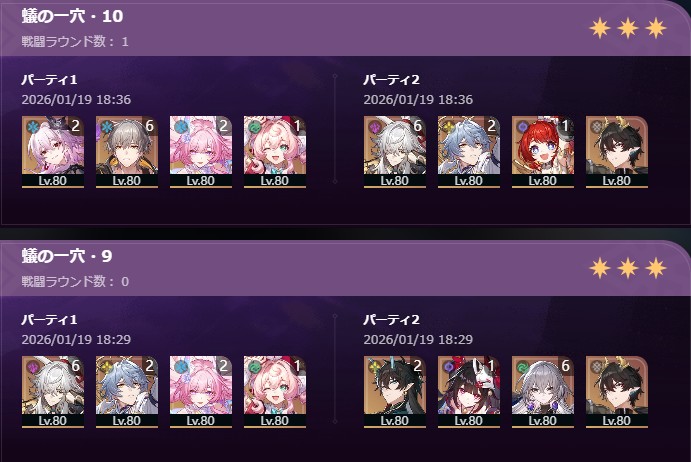Select the 戦闘ラウンド数: 1 text
This screenshot has width=691, height=462.
click(x=75, y=41)
